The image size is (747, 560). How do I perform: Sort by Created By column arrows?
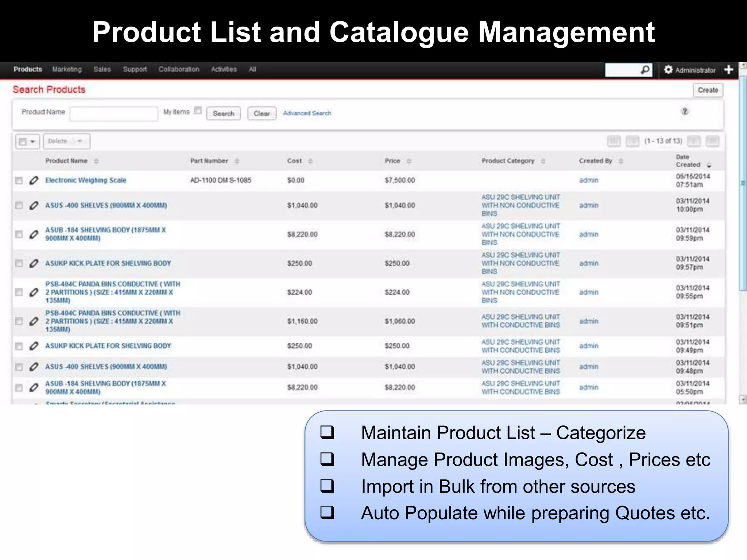tap(621, 161)
